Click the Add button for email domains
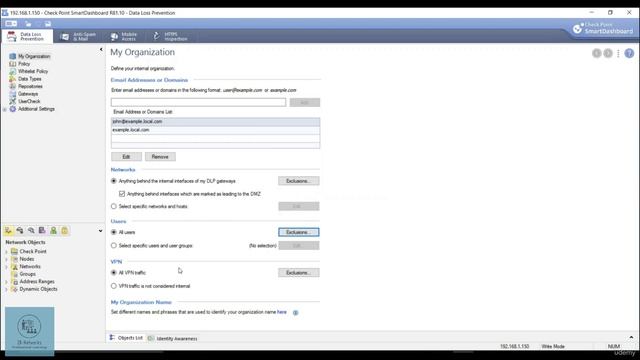The width and height of the screenshot is (640, 360). click(x=304, y=102)
